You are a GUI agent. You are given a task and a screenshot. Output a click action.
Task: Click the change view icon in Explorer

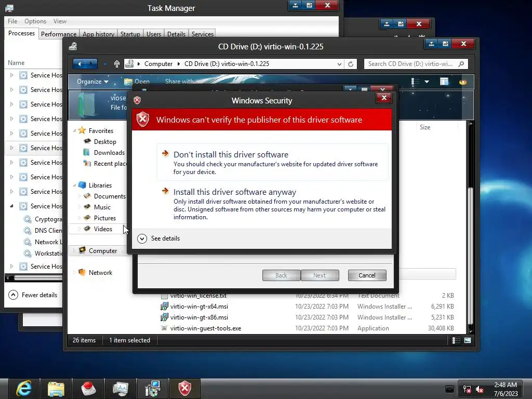(x=415, y=82)
